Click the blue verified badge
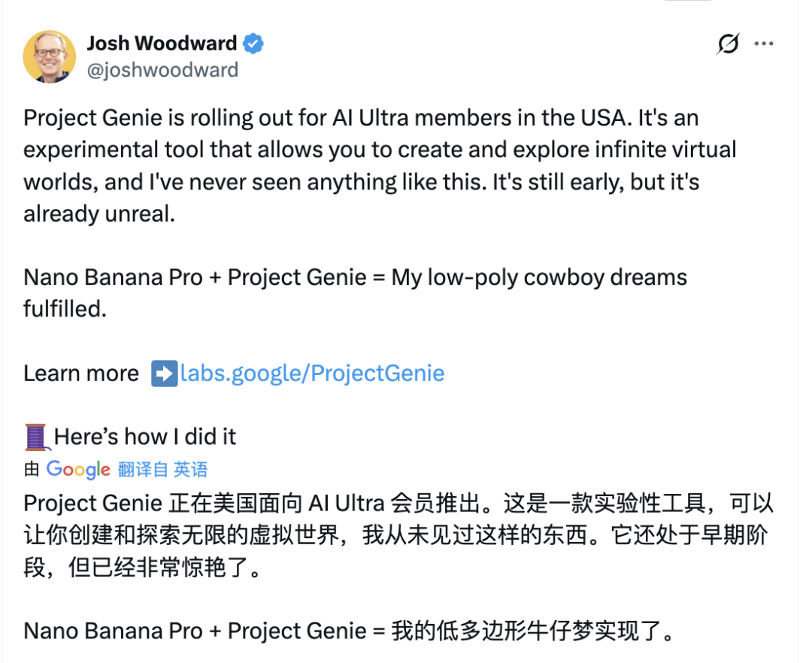Image resolution: width=812 pixels, height=663 pixels. (254, 44)
